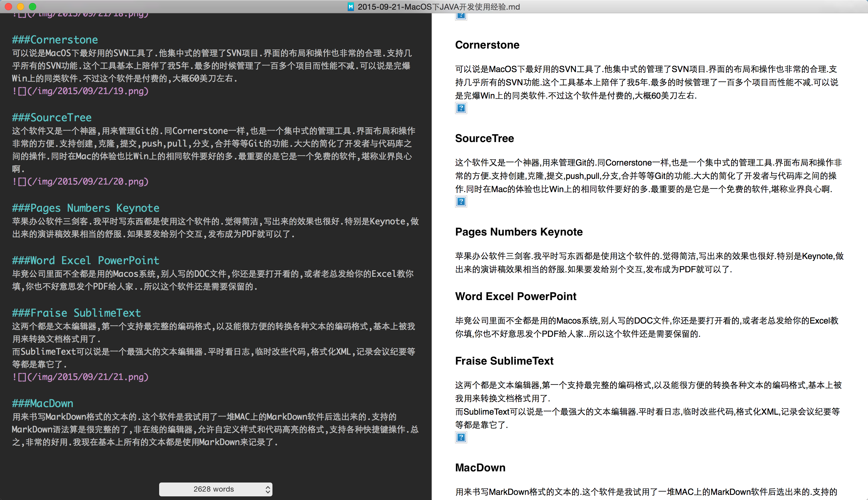Click the 21.png image markdown in editor

(81, 377)
